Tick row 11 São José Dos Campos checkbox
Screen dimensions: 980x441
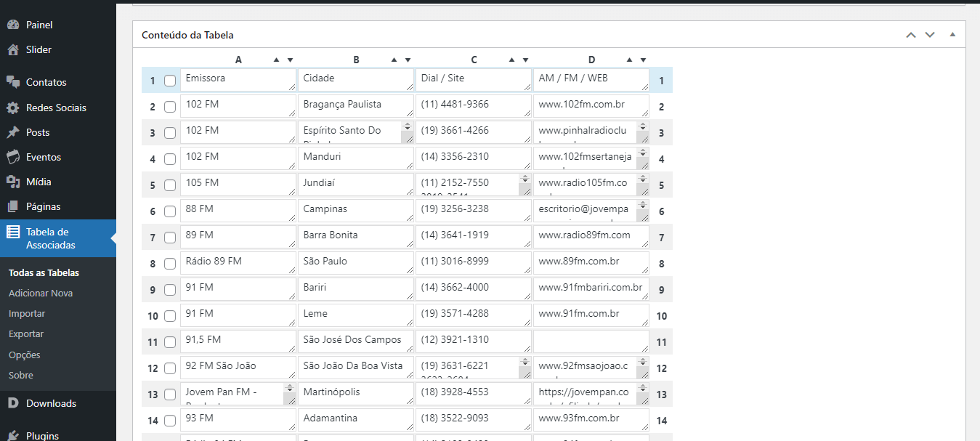point(170,342)
